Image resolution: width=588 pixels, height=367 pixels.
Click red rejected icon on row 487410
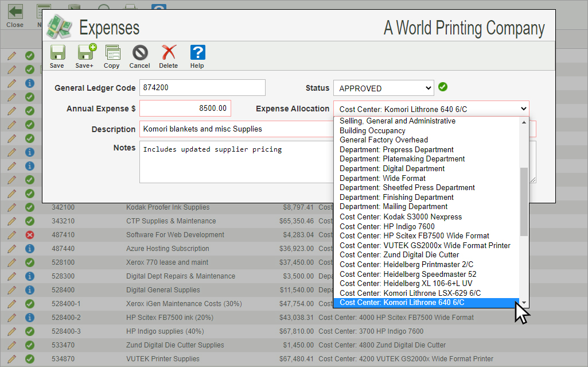(30, 235)
